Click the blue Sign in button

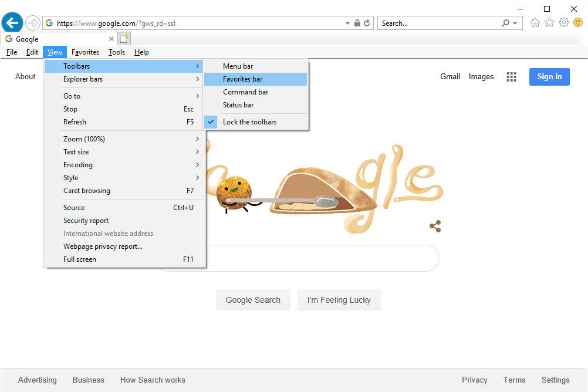(549, 77)
